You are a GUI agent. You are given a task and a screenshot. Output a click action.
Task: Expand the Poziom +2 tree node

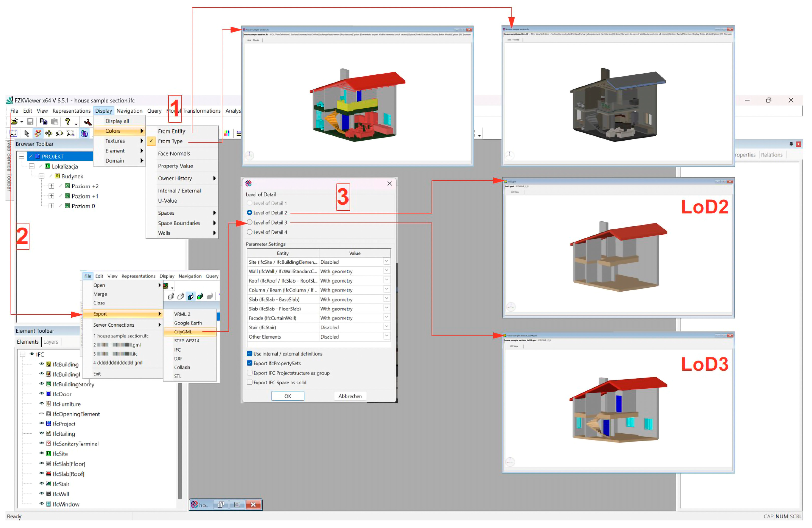click(52, 186)
